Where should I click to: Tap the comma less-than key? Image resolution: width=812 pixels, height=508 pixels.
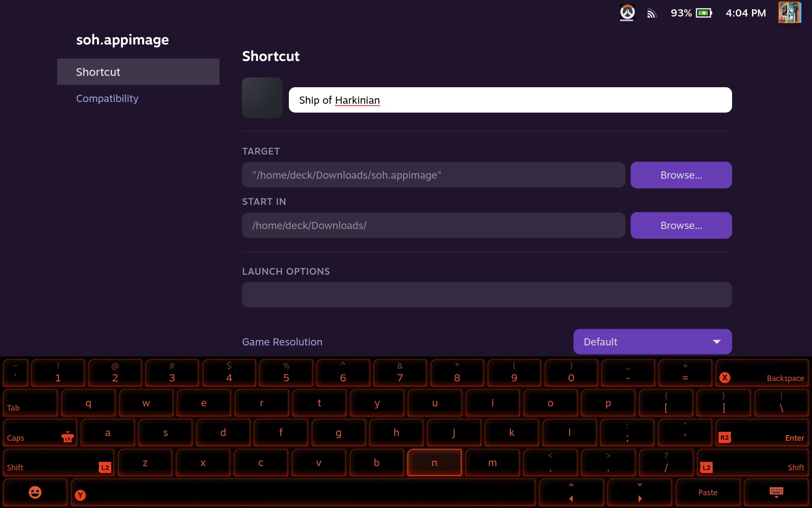pyautogui.click(x=550, y=463)
